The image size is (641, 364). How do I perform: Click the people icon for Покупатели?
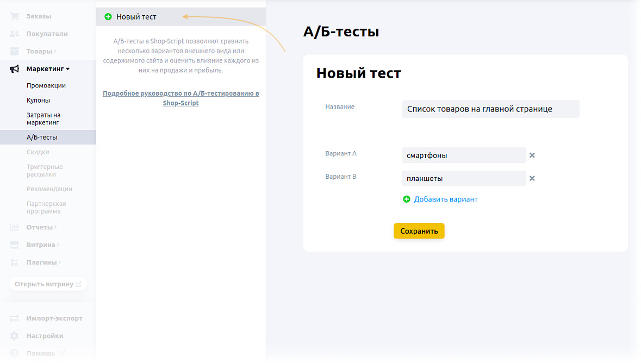point(15,34)
